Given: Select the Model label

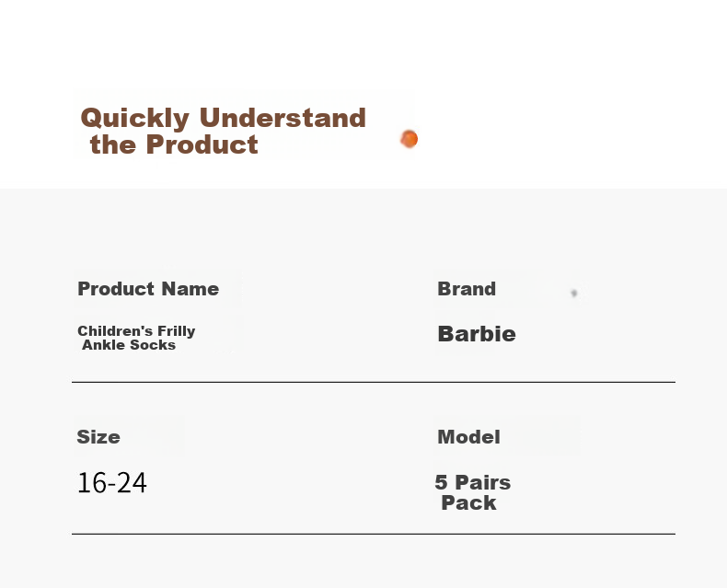Looking at the screenshot, I should (468, 437).
